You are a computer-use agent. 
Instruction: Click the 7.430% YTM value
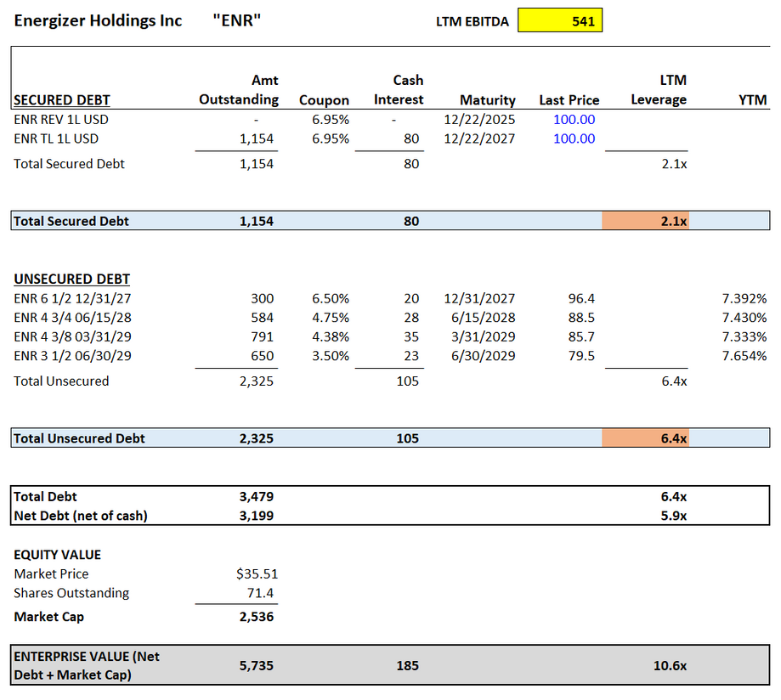[x=744, y=317]
